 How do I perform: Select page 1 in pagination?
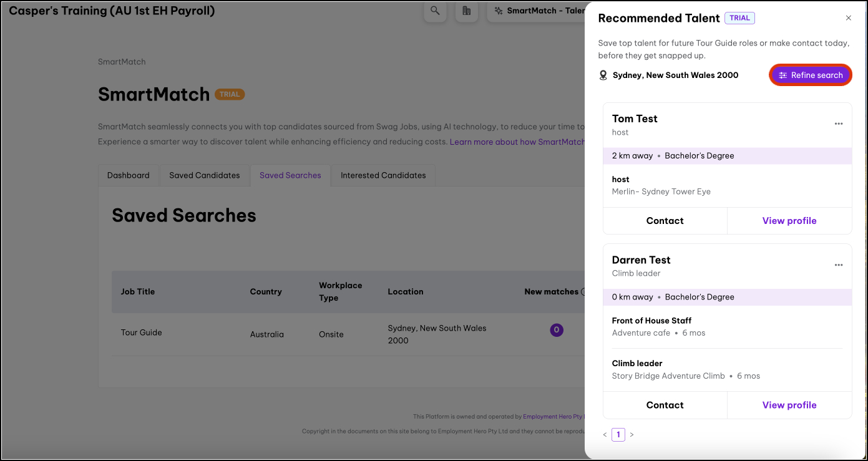click(x=618, y=435)
